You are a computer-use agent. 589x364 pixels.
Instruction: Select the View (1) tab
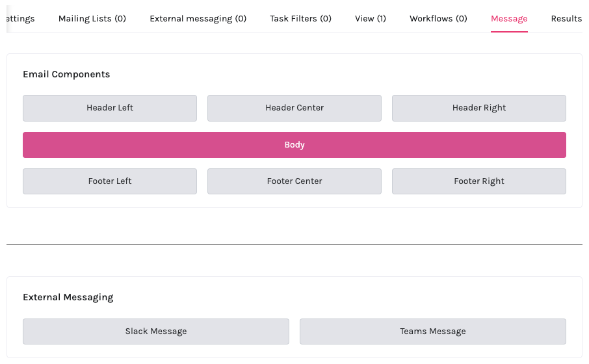pos(371,18)
